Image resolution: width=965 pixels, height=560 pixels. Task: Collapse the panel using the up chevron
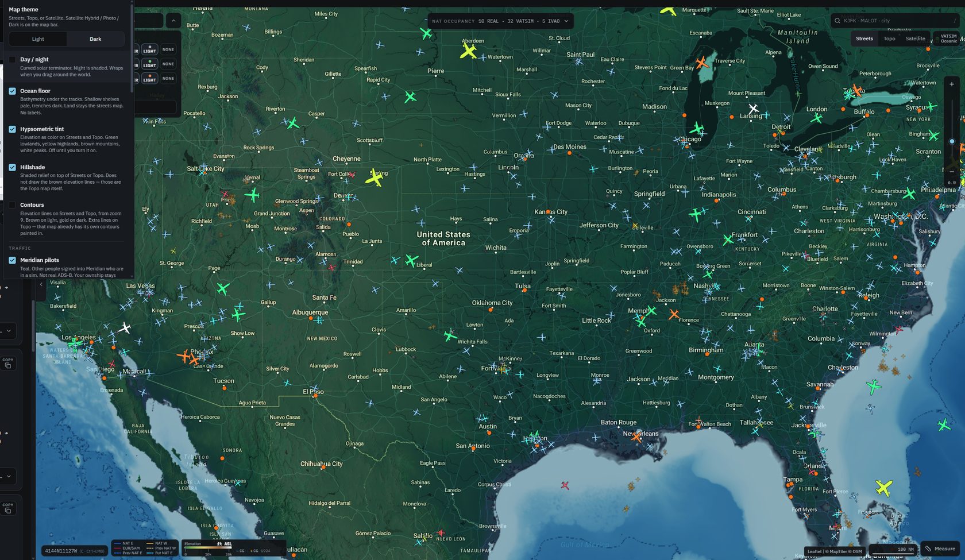pos(173,21)
